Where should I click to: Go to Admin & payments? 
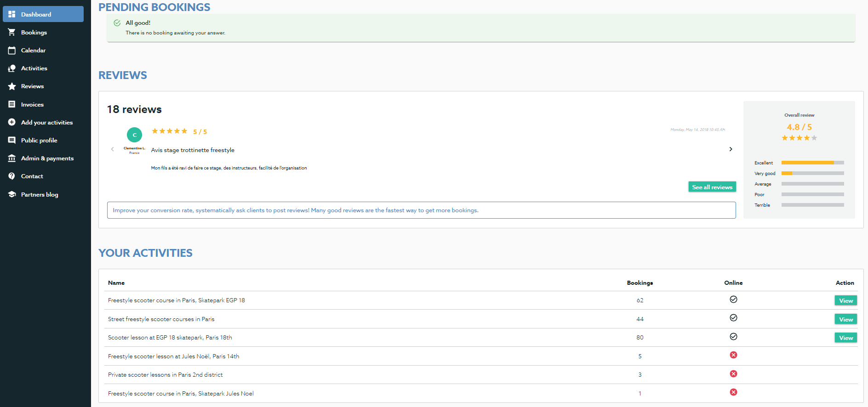click(x=43, y=158)
